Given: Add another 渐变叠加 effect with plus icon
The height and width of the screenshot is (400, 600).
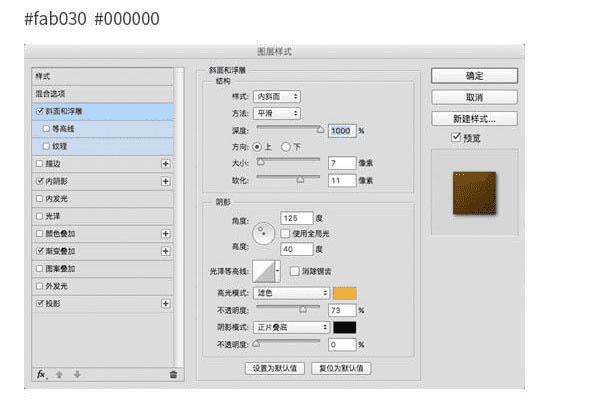Looking at the screenshot, I should 165,251.
